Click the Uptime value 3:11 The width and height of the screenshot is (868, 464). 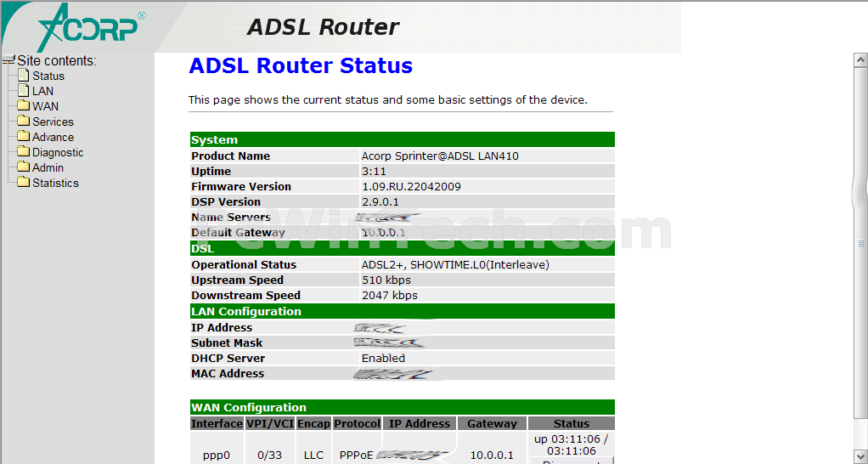374,172
